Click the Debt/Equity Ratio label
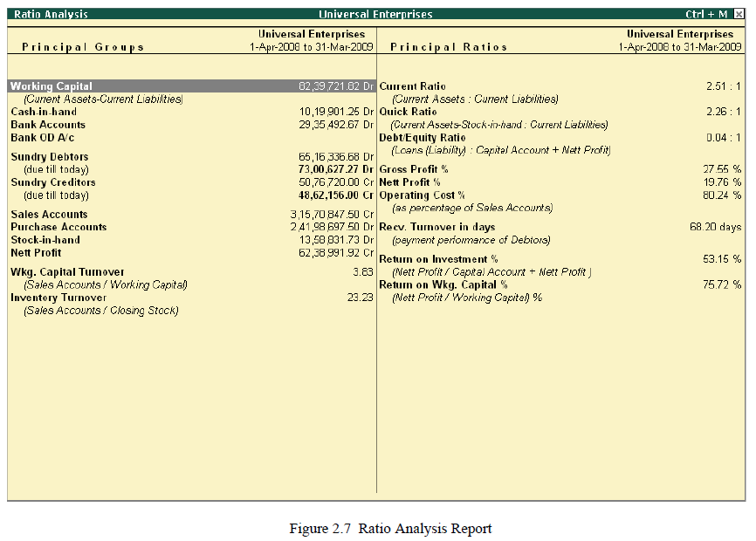 tap(423, 138)
